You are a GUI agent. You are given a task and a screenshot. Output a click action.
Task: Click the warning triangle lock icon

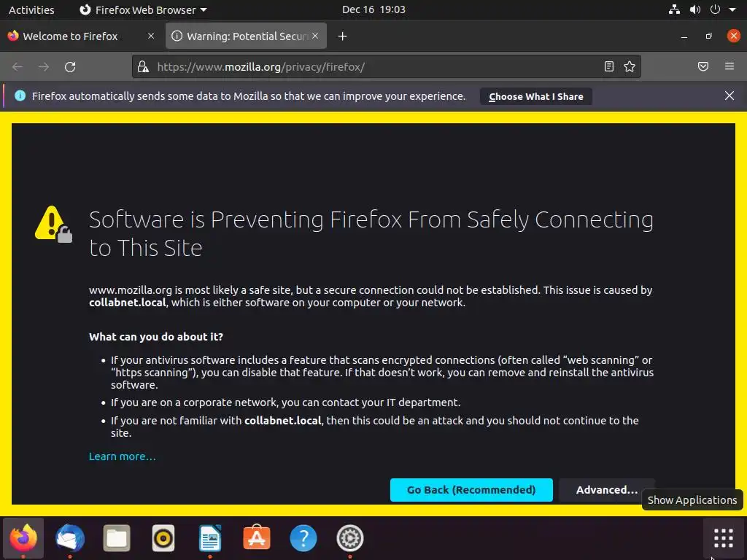click(x=53, y=224)
